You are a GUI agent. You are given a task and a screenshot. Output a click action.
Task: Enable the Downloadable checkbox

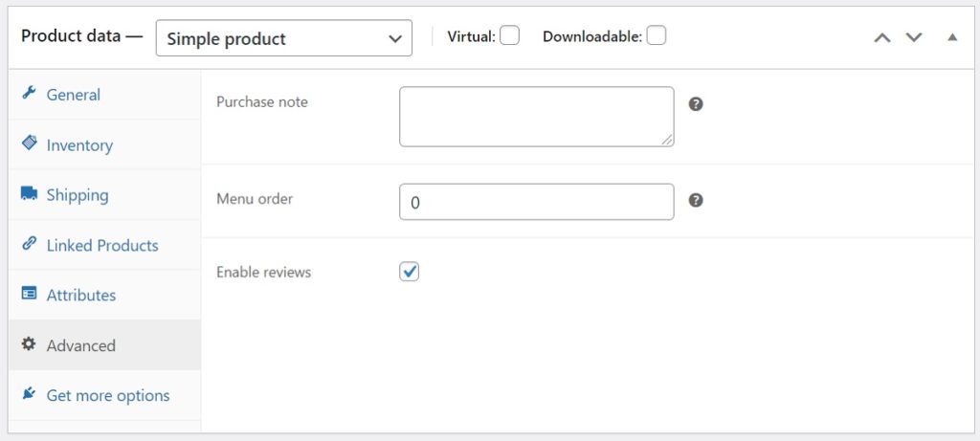(657, 35)
